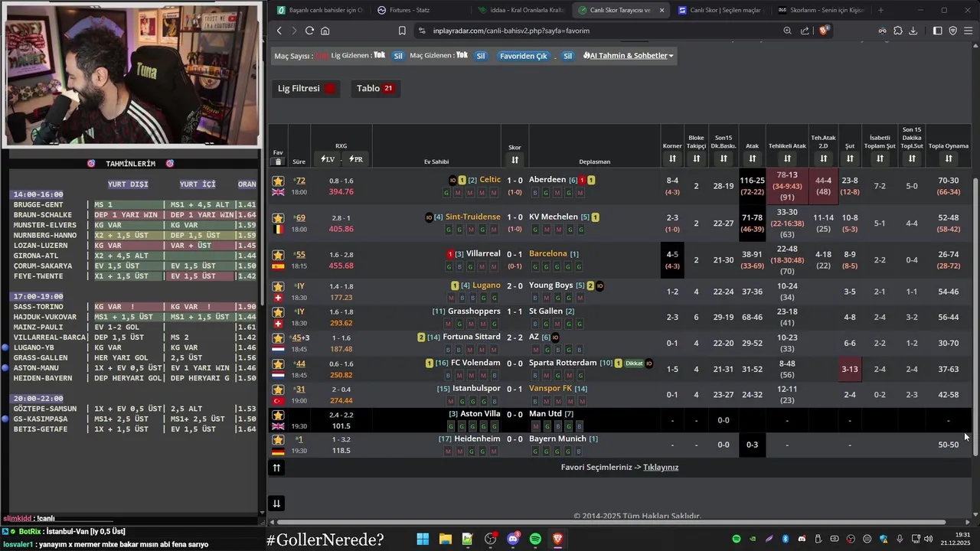Toggle favorite star for Villarreal match
This screenshot has width=980, height=551.
(x=278, y=255)
